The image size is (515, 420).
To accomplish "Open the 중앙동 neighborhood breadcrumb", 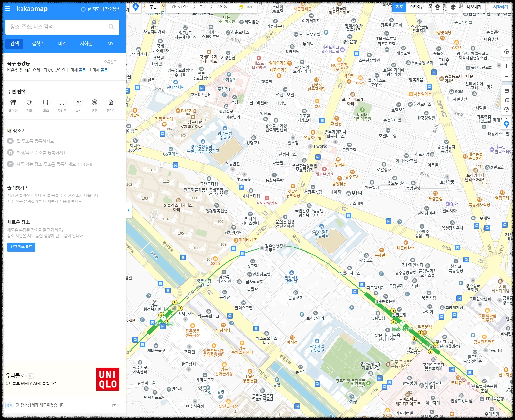I will (222, 7).
